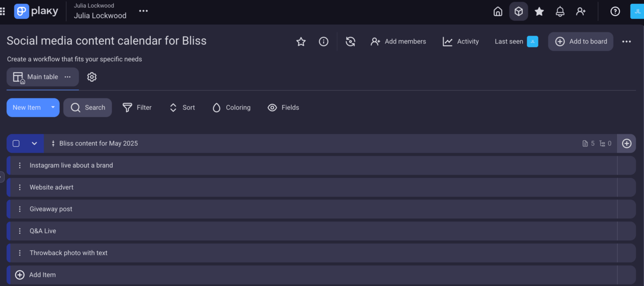The image size is (644, 286).
Task: Open the home icon in top bar
Action: 498,11
